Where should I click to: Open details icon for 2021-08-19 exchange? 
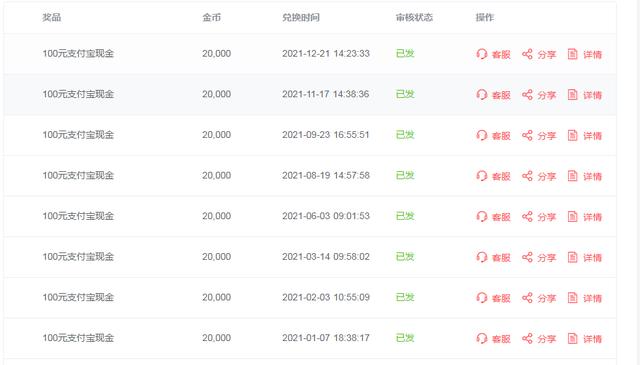[573, 176]
